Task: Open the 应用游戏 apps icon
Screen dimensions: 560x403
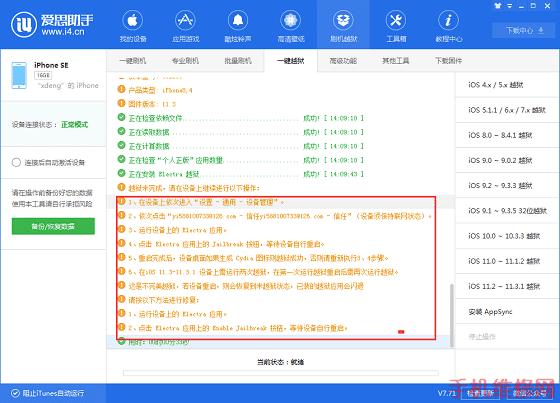Action: [185, 20]
